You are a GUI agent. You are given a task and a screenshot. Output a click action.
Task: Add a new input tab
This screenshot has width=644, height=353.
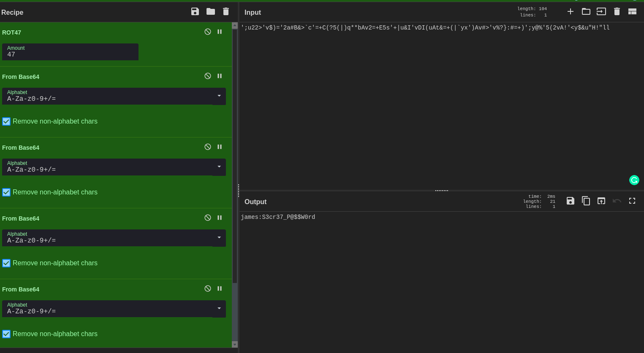571,11
